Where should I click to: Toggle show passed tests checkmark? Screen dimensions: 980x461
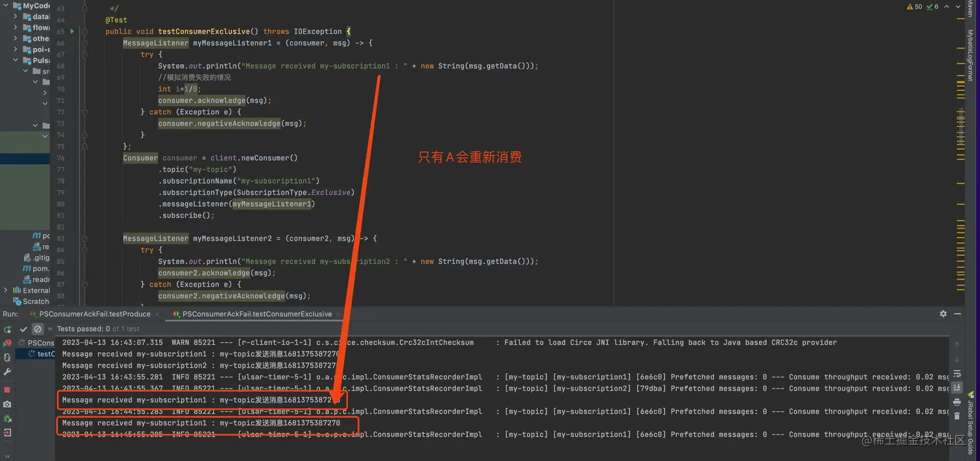(x=23, y=329)
